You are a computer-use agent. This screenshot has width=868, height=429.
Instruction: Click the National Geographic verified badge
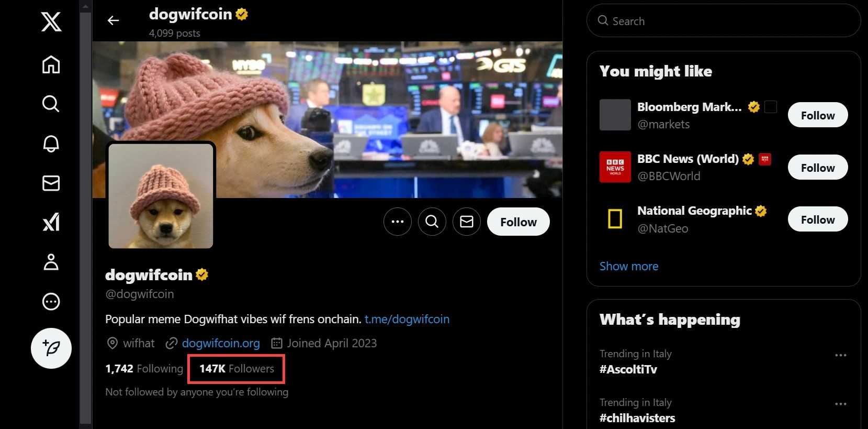(x=761, y=211)
